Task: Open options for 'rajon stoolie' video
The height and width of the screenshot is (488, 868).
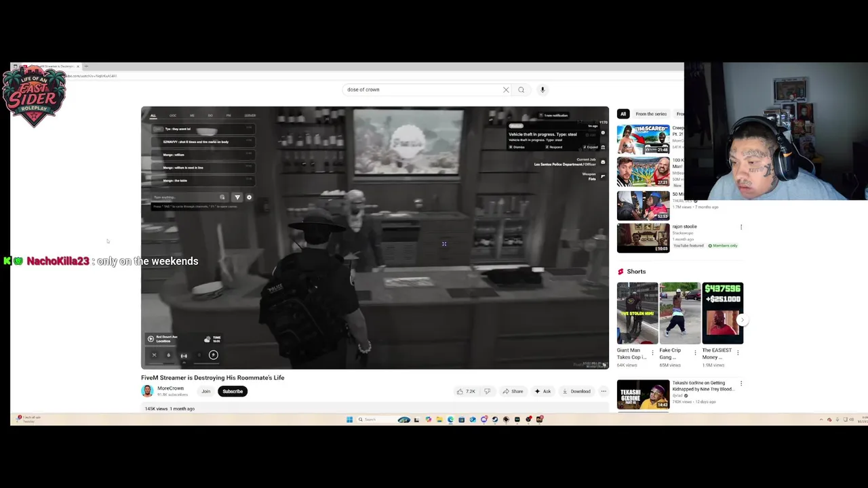Action: point(741,227)
